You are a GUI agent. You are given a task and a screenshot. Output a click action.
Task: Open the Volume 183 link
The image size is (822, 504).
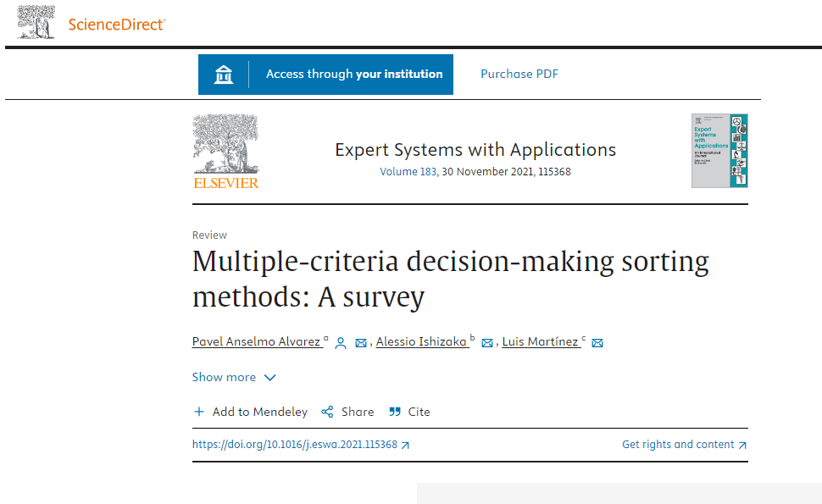[x=408, y=172]
